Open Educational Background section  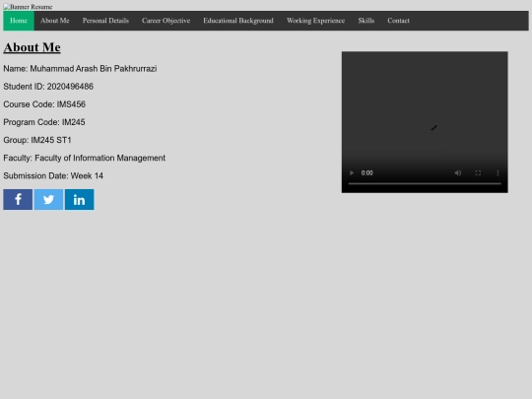point(238,21)
